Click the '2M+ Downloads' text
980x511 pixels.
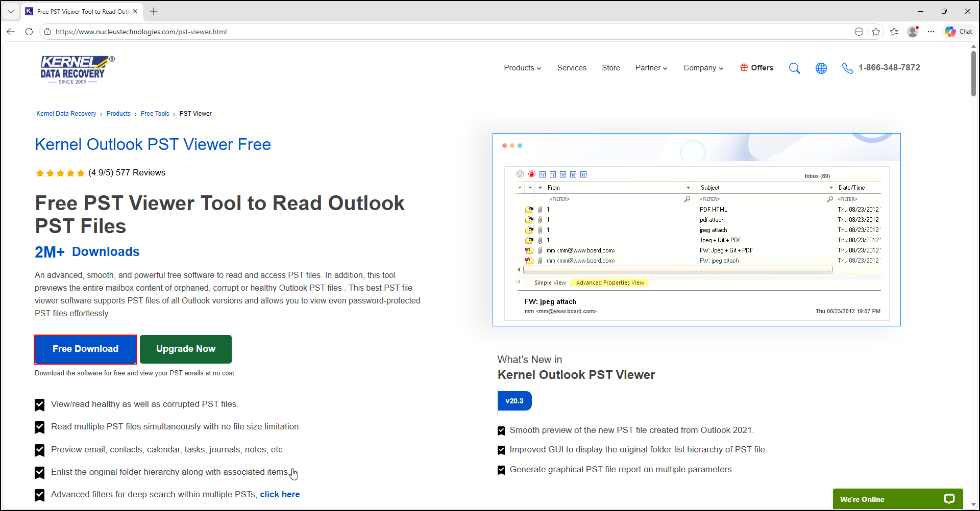87,252
